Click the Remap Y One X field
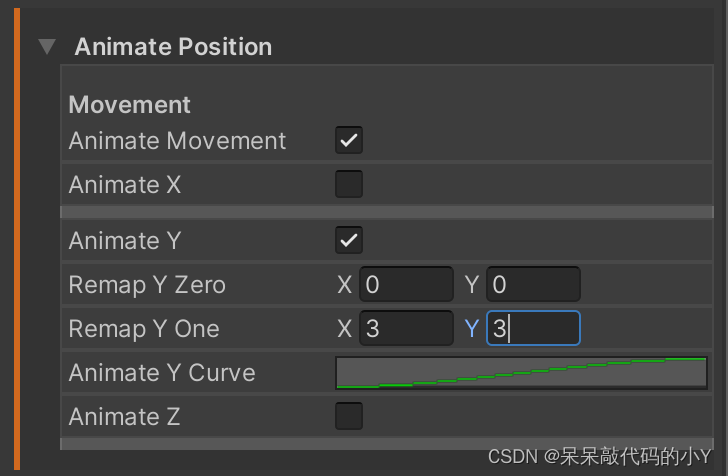 (406, 329)
